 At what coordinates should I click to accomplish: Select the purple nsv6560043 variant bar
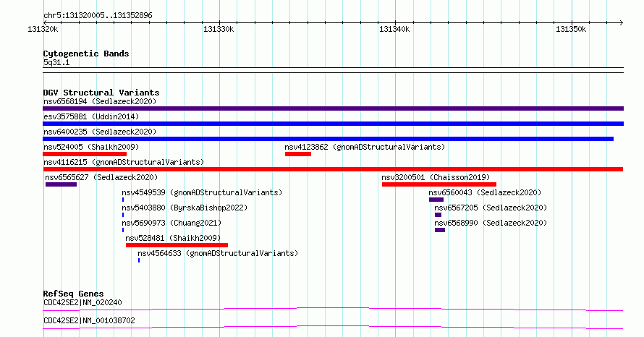pos(436,200)
